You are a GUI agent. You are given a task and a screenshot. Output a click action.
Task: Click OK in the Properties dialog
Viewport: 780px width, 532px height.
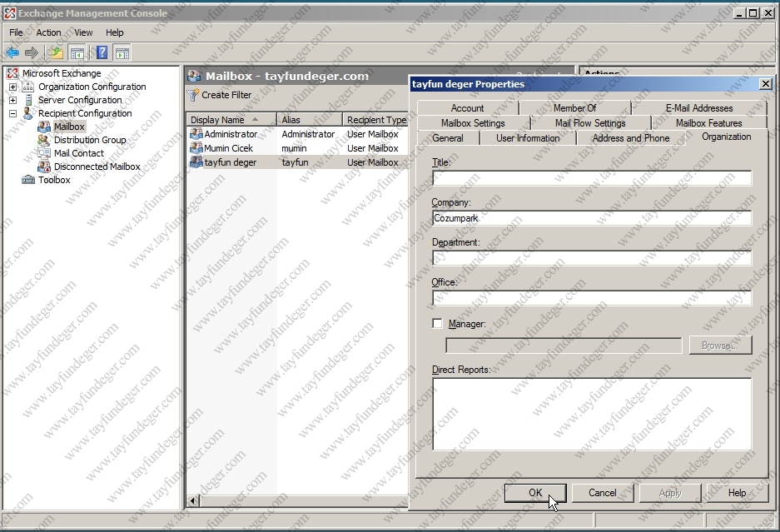pyautogui.click(x=535, y=493)
